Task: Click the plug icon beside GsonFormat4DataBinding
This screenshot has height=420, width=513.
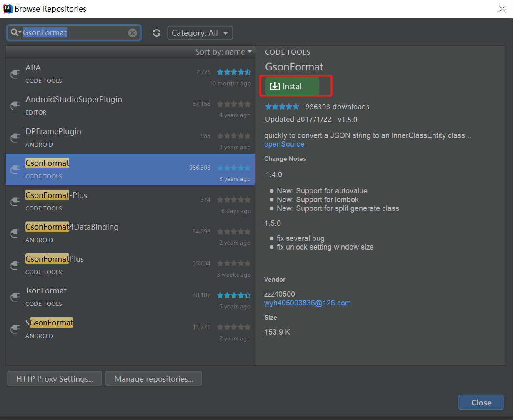Action: tap(15, 233)
